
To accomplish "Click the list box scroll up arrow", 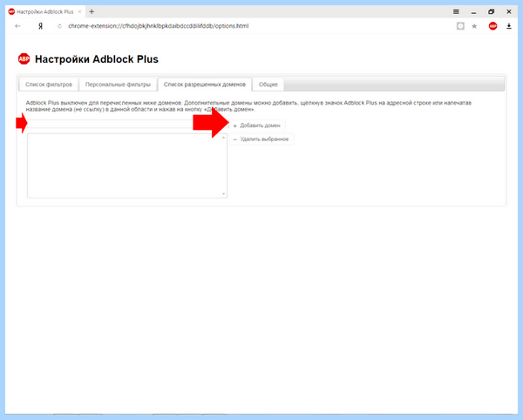I will click(223, 138).
